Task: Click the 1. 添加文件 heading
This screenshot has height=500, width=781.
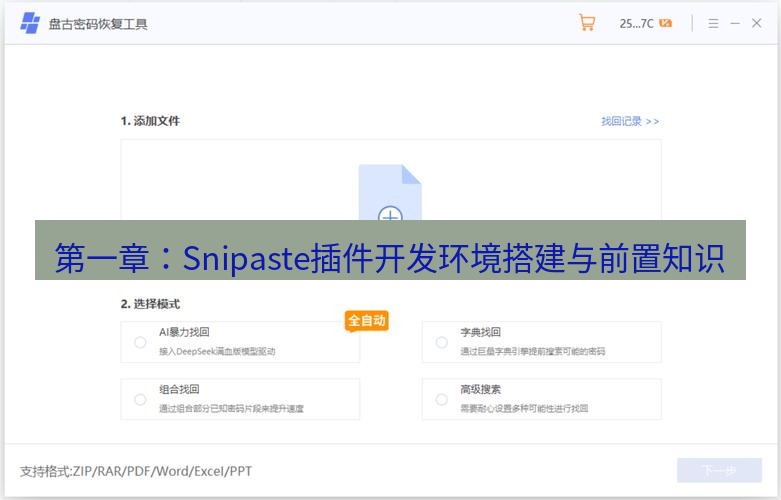Action: (150, 121)
